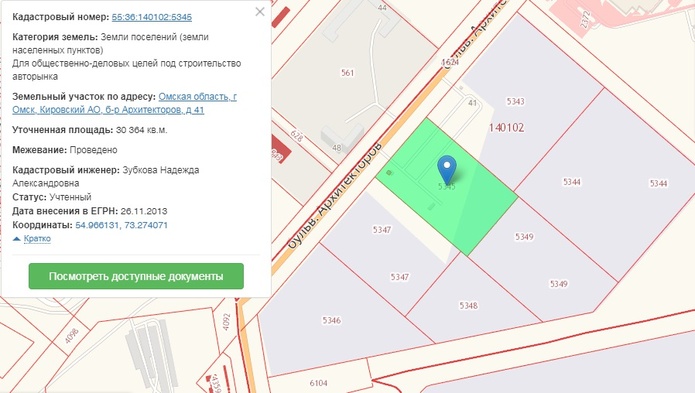Click the Уточненная площадь value 30 364 кв.м.
Viewport: 695px width, 393px height.
point(142,130)
